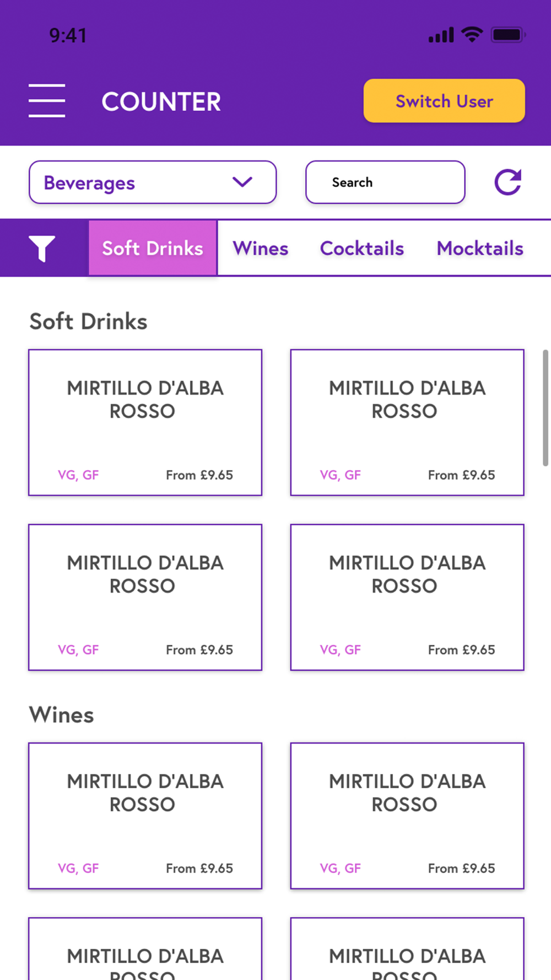Tap the cellular signal bars icon

[441, 35]
